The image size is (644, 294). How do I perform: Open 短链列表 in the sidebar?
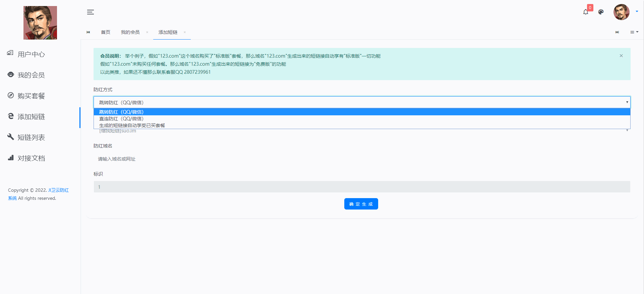31,137
